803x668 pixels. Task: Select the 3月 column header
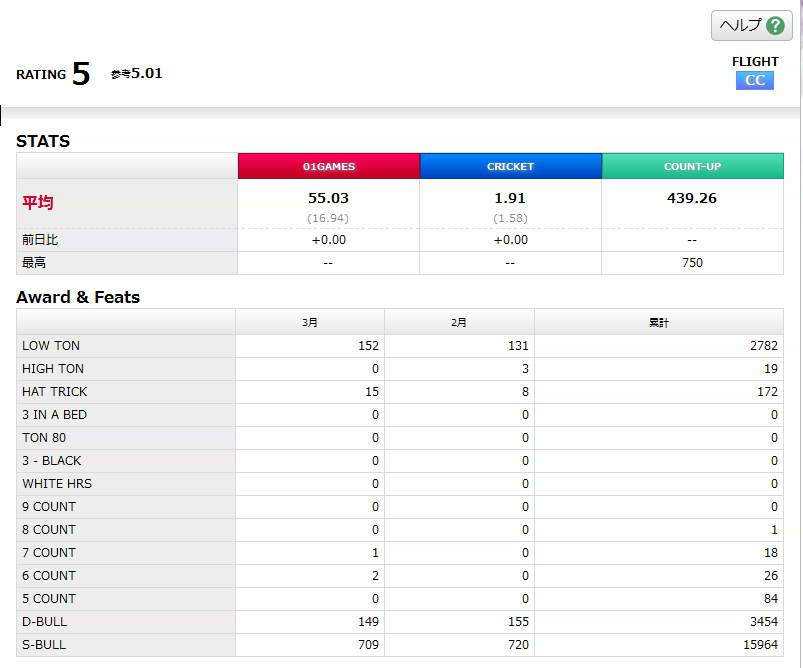pyautogui.click(x=310, y=322)
